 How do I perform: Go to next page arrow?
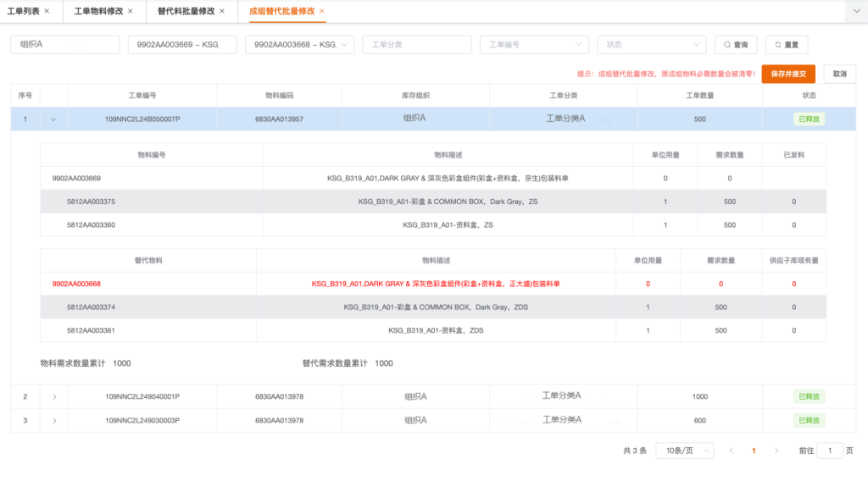776,451
